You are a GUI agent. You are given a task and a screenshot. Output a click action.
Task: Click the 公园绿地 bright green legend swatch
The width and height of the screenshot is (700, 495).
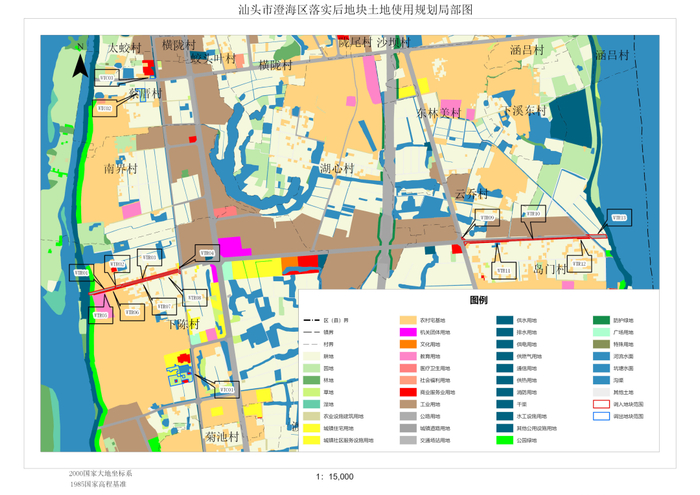coord(505,441)
